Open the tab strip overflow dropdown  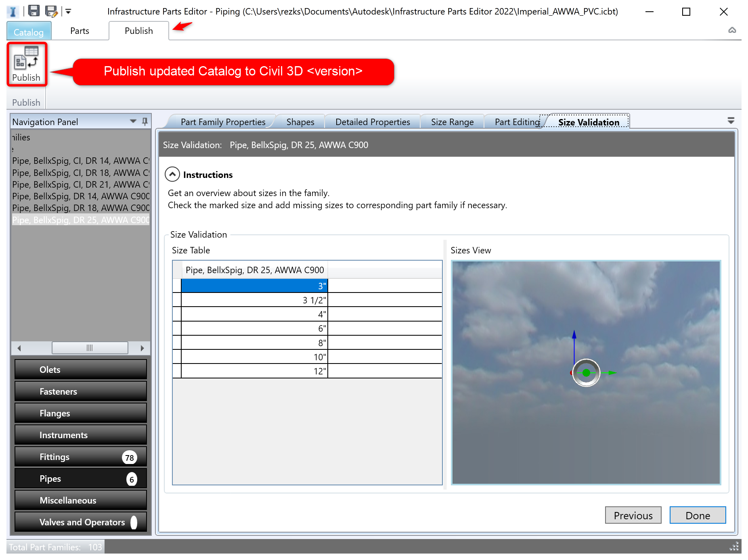(731, 121)
